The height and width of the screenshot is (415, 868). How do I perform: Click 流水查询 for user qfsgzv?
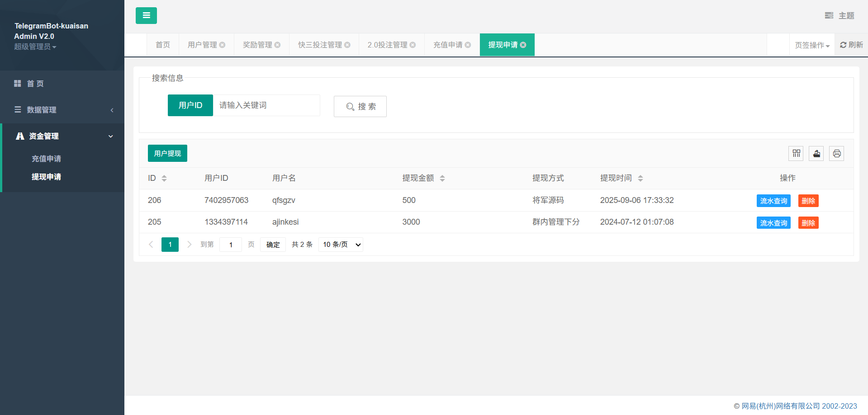pos(773,201)
